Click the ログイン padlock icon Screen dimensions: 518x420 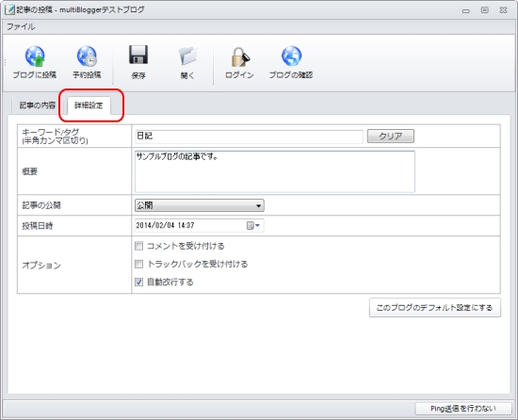click(x=240, y=57)
